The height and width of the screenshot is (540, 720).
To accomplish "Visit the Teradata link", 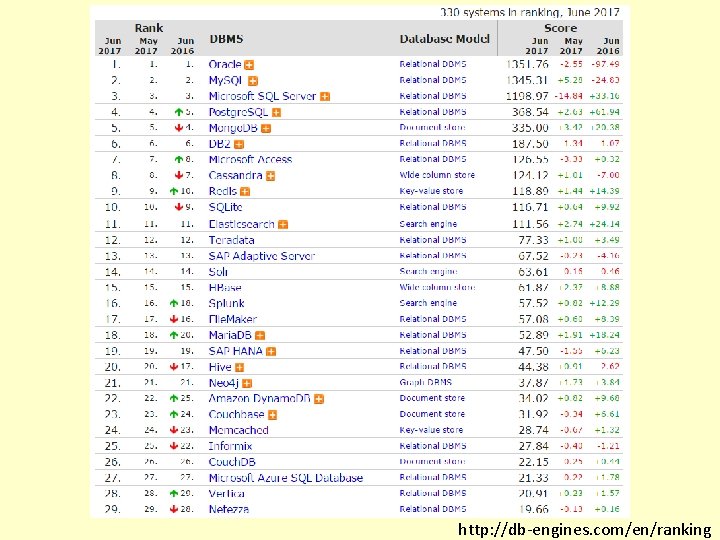I will [x=231, y=240].
